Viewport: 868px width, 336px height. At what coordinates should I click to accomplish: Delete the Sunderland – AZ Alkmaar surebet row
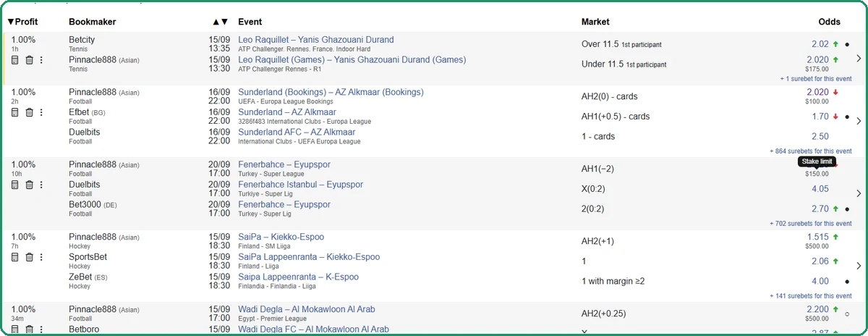point(29,112)
